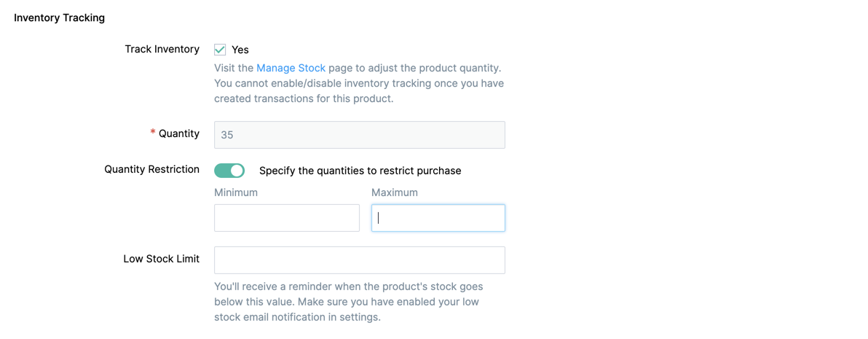Click the Low Stock Limit label
868x339 pixels.
pyautogui.click(x=161, y=259)
